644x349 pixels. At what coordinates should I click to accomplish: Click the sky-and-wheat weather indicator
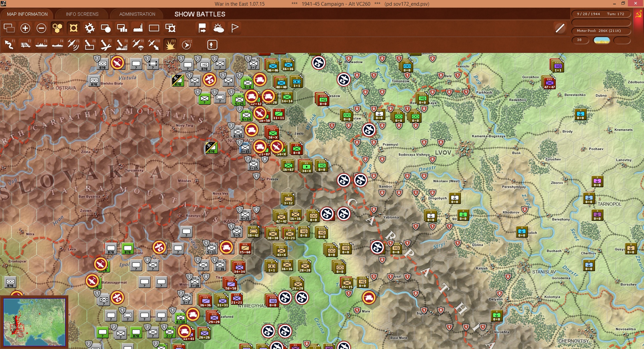[602, 40]
